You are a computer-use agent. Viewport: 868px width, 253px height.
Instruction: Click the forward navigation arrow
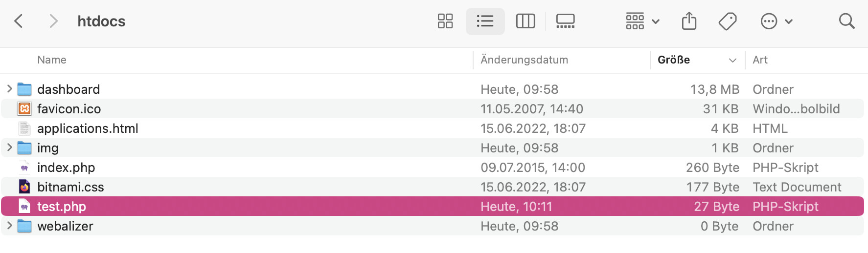[53, 21]
